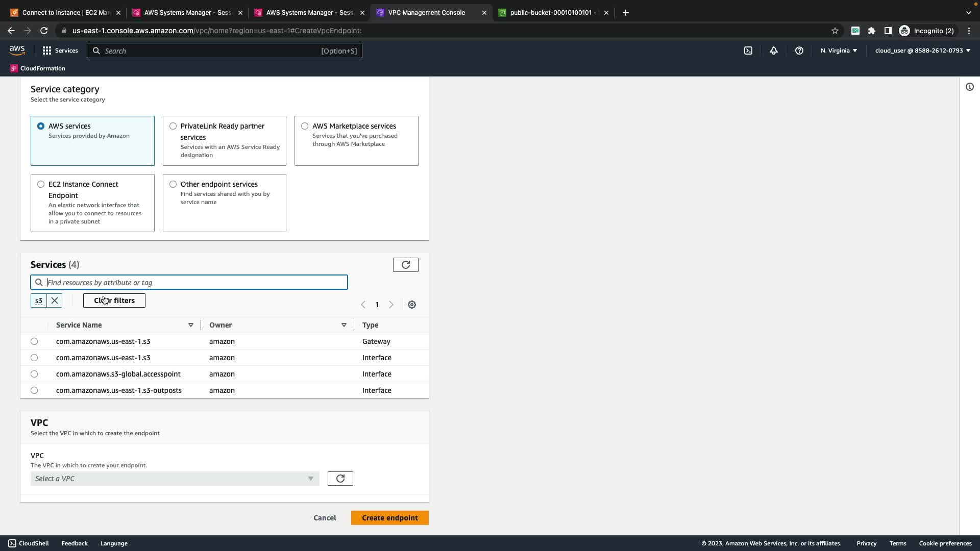Refresh the Services list
The height and width of the screenshot is (551, 980).
click(405, 265)
